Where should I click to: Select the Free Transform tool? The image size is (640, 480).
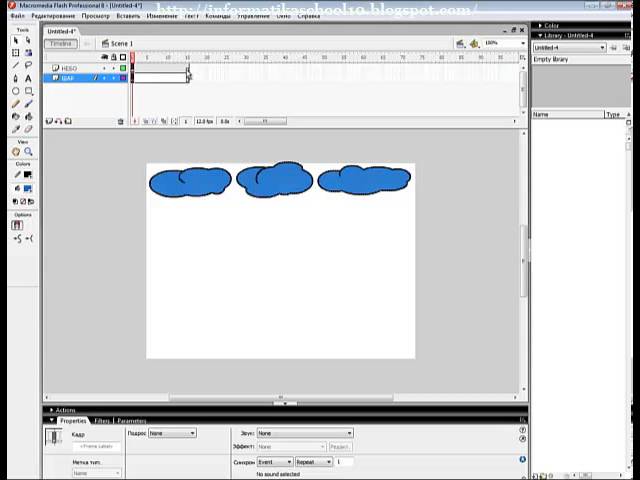(x=16, y=53)
